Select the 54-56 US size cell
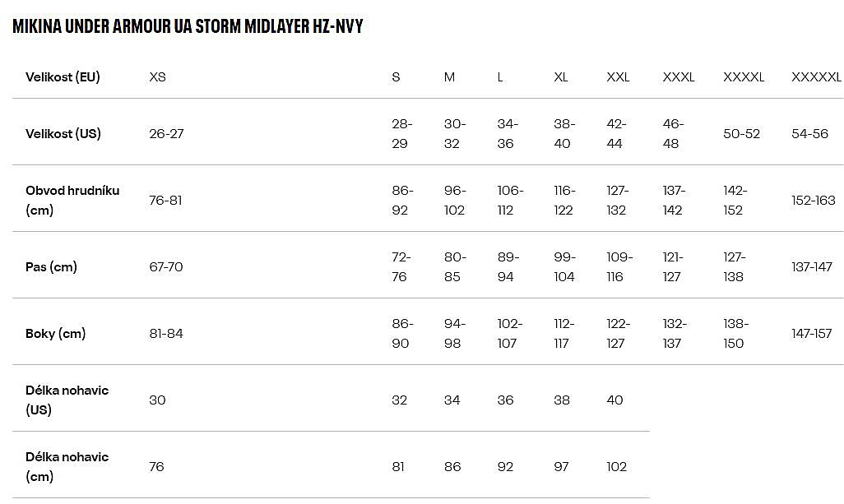 (809, 134)
